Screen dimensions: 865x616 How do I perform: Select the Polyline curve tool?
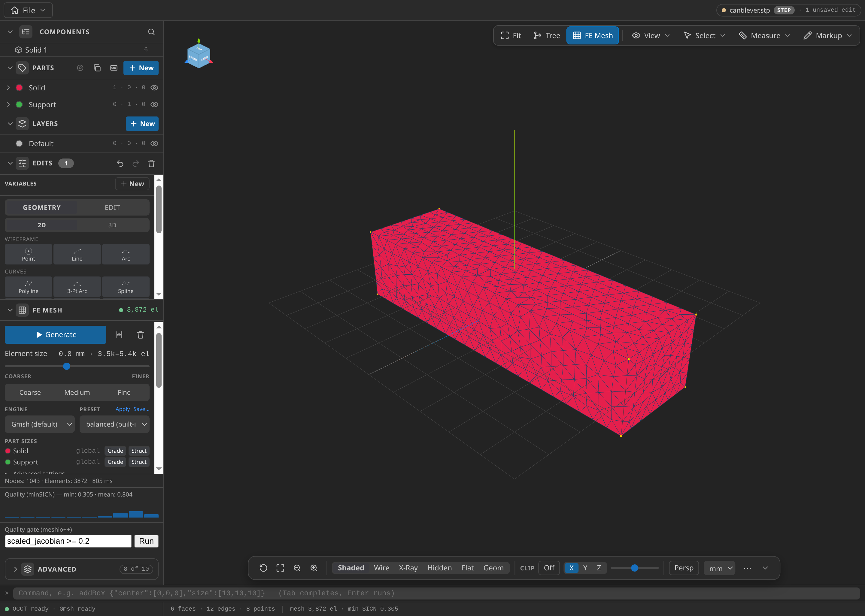29,287
